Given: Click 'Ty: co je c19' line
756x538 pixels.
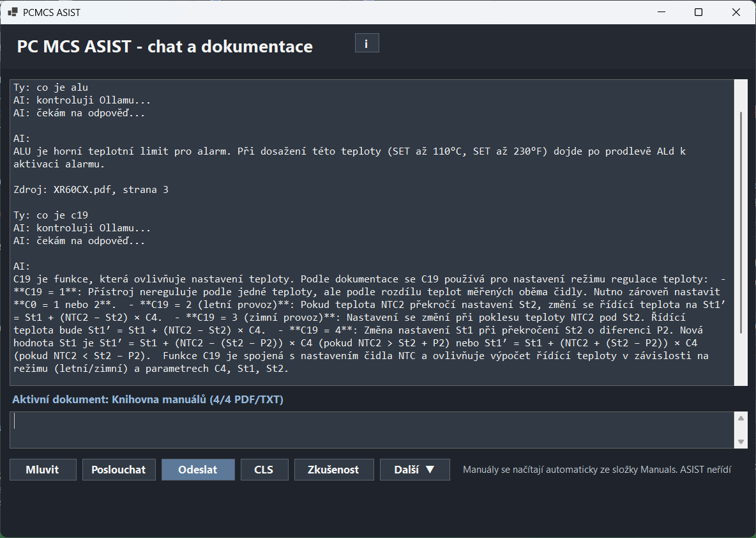Looking at the screenshot, I should coord(50,215).
